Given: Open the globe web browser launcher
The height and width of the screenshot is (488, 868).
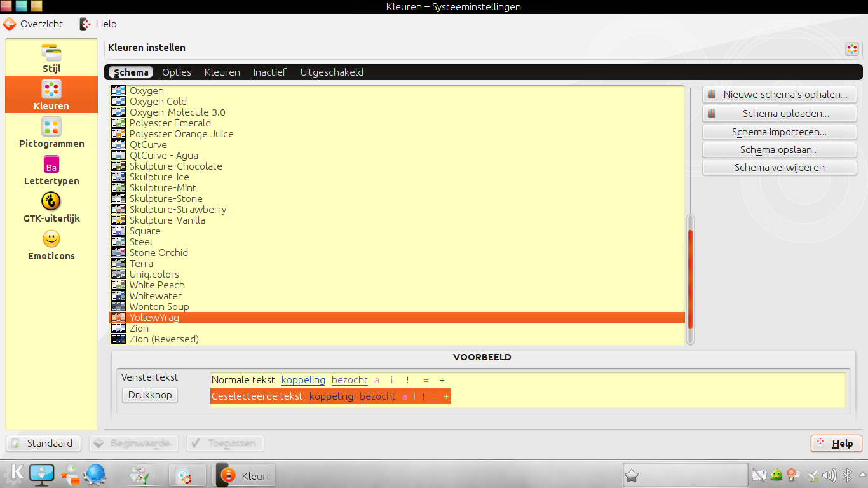Looking at the screenshot, I should click(95, 475).
